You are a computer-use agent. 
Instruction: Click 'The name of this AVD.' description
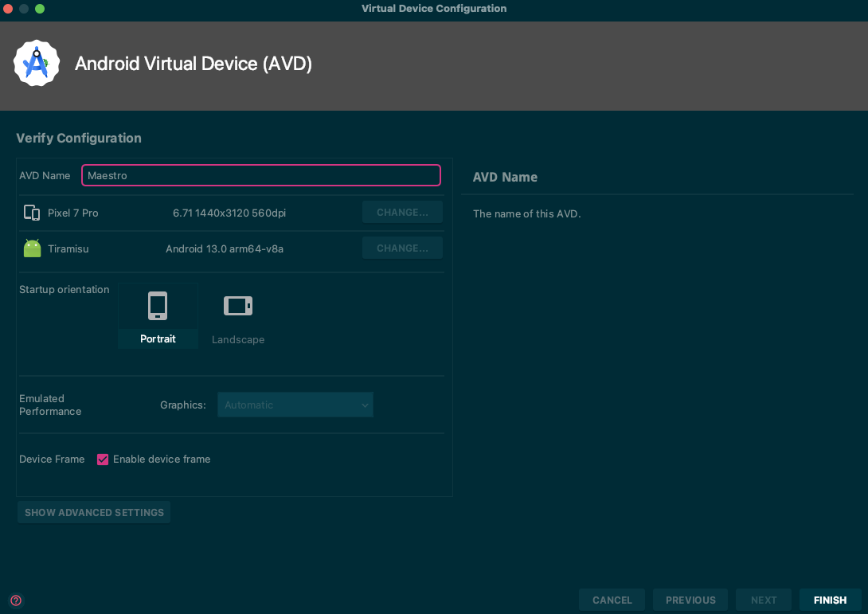coord(526,213)
